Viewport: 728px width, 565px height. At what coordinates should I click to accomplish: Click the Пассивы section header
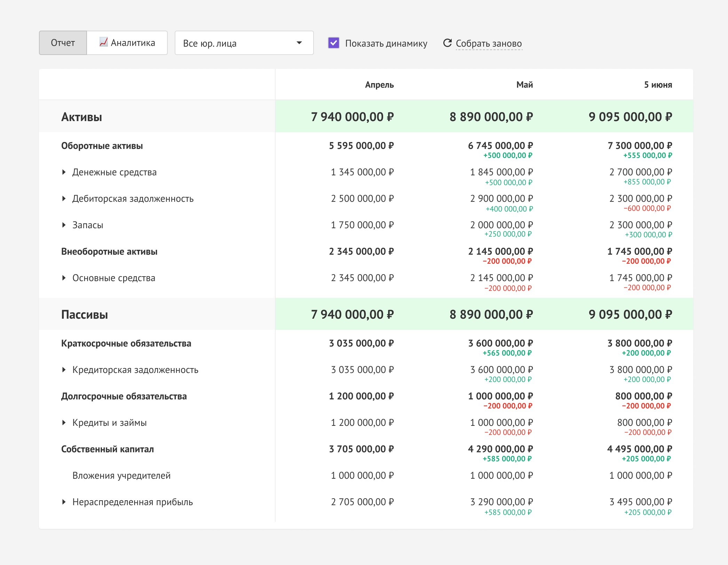(x=85, y=315)
